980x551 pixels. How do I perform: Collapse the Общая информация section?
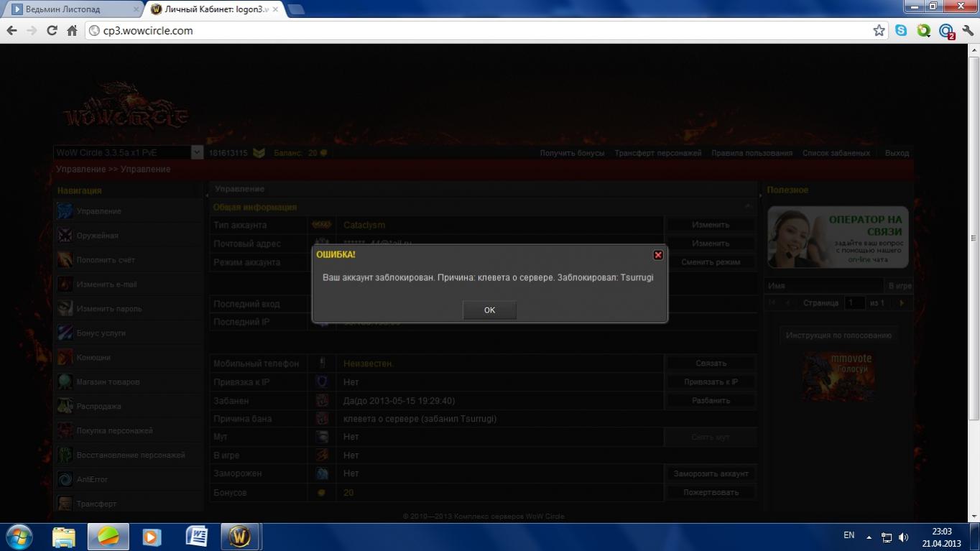pos(748,207)
